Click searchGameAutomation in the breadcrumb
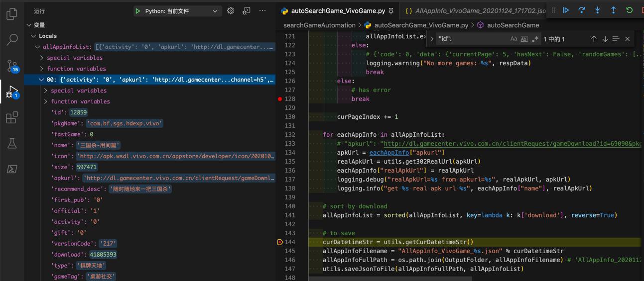This screenshot has height=281, width=644. point(319,25)
